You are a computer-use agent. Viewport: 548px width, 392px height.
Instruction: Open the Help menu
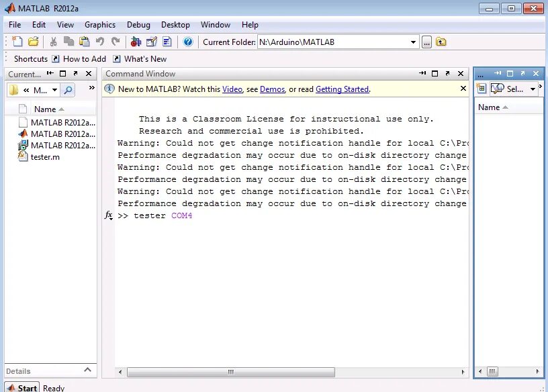coord(250,25)
